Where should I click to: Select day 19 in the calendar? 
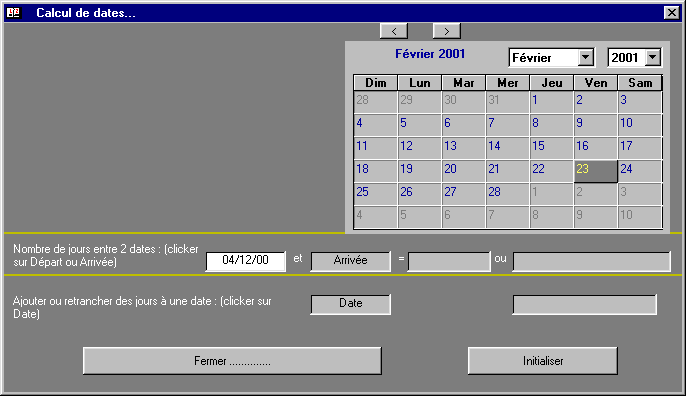click(420, 171)
